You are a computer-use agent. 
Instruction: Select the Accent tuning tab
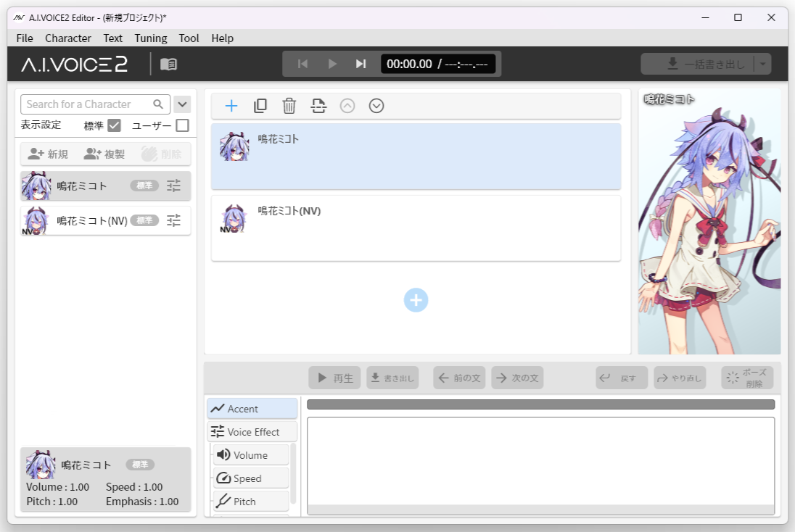pos(252,408)
